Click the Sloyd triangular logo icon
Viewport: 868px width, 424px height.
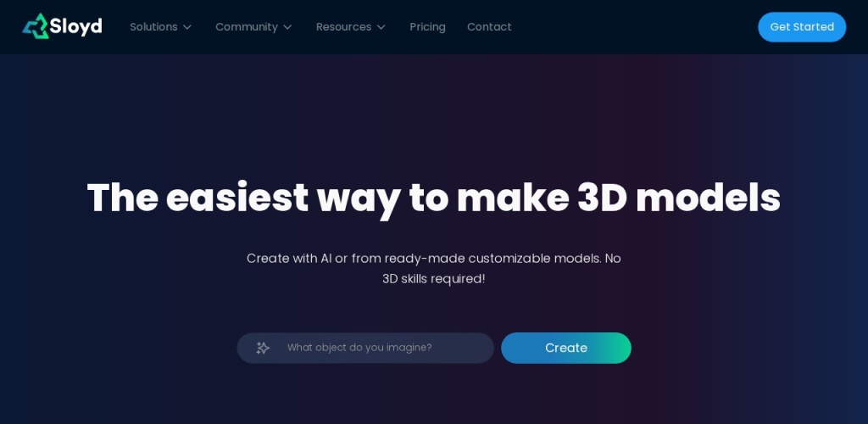click(35, 26)
